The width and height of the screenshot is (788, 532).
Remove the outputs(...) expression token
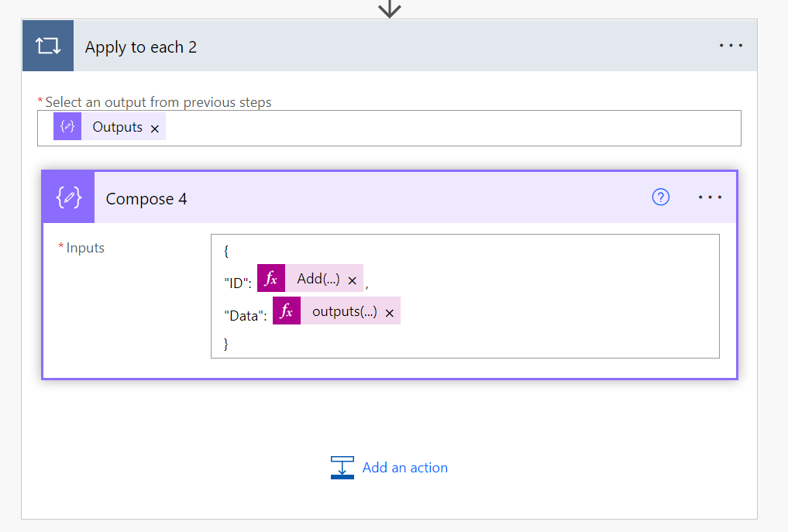[390, 313]
